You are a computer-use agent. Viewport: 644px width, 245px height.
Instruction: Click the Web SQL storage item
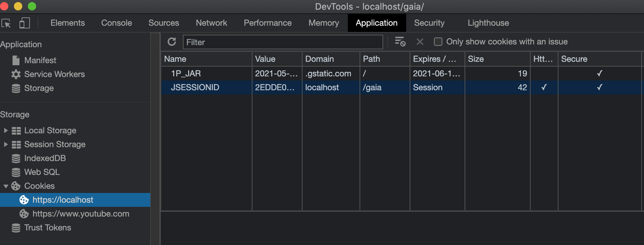click(42, 172)
